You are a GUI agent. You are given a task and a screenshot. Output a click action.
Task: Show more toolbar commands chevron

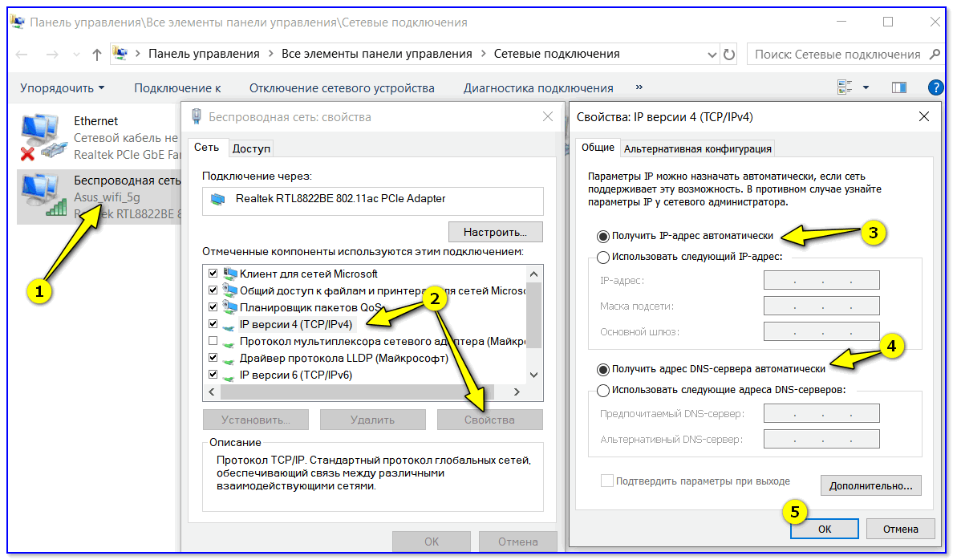tap(639, 87)
